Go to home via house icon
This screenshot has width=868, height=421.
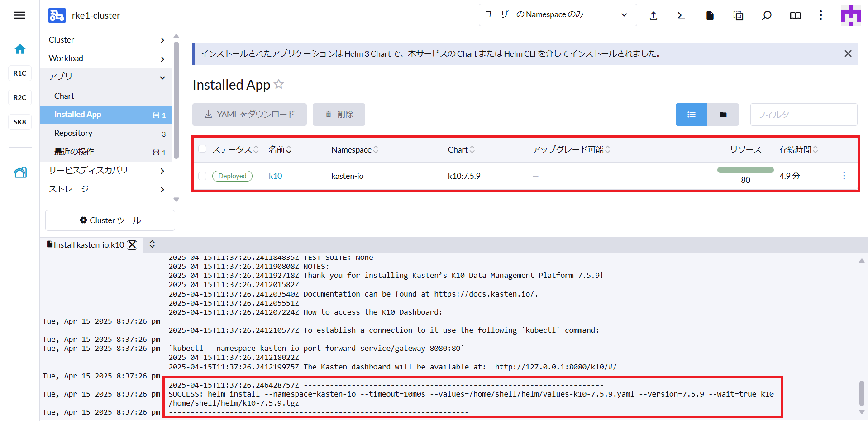[20, 49]
